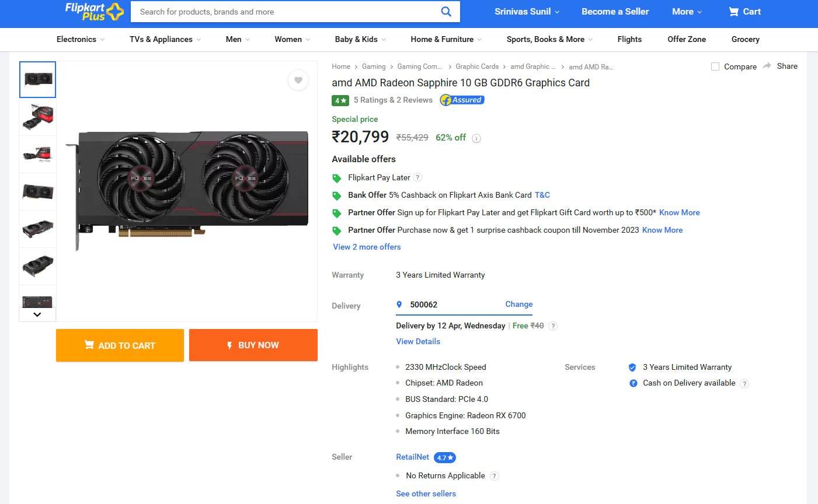Click Flipkart Pay Later help question mark
The height and width of the screenshot is (504, 818).
[x=418, y=177]
